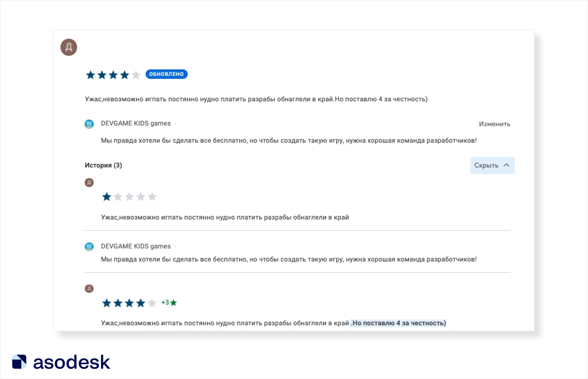Click the История (3) heading
Image resolution: width=588 pixels, height=379 pixels.
point(103,165)
